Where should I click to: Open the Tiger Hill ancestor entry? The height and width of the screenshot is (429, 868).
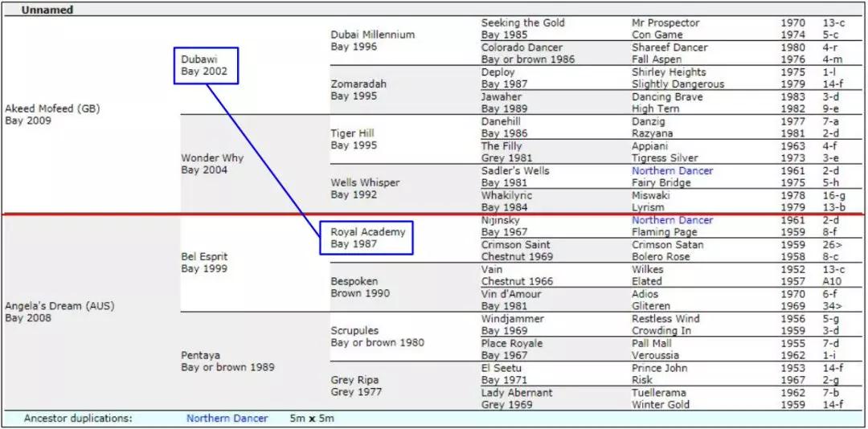[352, 133]
